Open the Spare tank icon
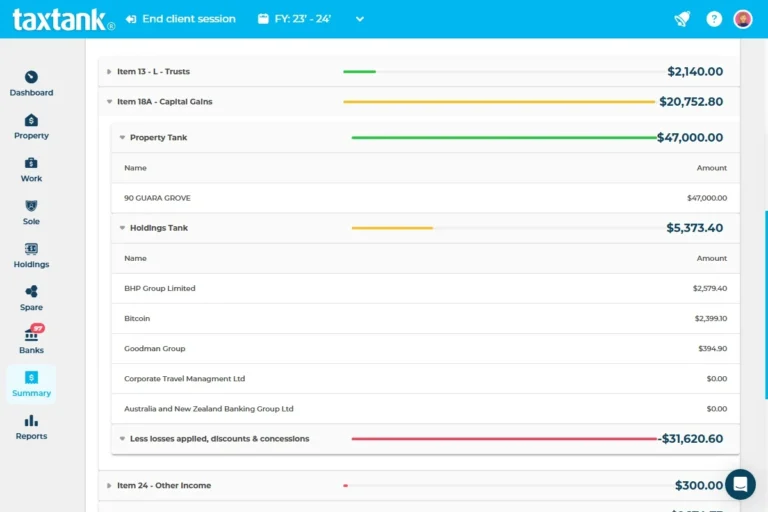768x512 pixels. click(31, 292)
